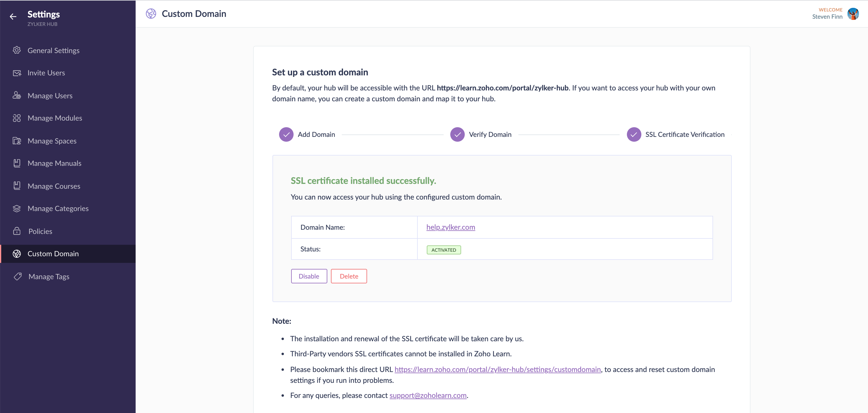Open Manage Spaces in the sidebar
868x413 pixels.
(52, 141)
